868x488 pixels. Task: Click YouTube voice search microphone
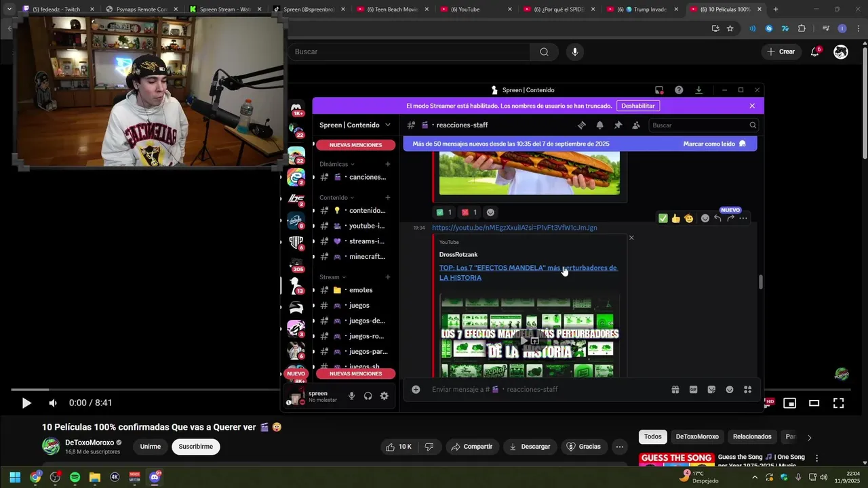point(575,52)
